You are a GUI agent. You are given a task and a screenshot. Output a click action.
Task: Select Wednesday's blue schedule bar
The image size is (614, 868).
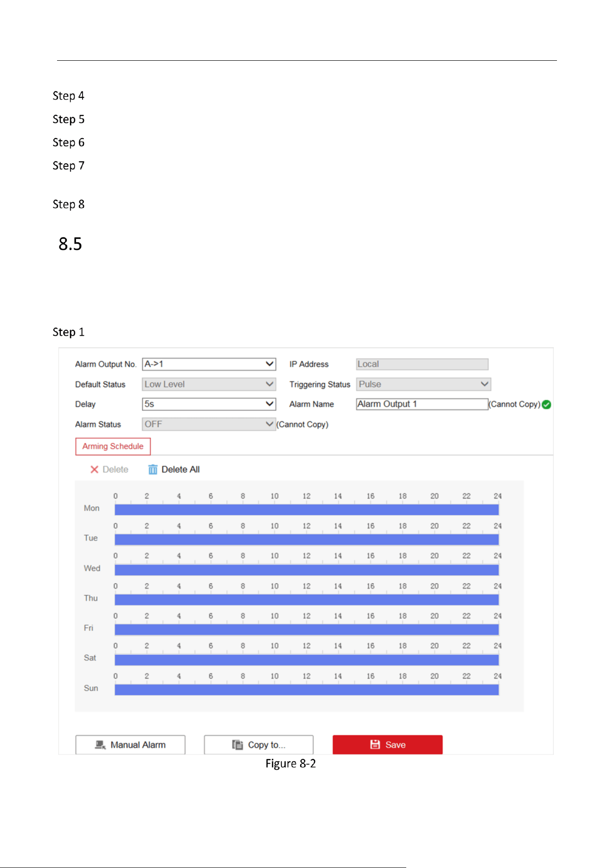point(307,569)
